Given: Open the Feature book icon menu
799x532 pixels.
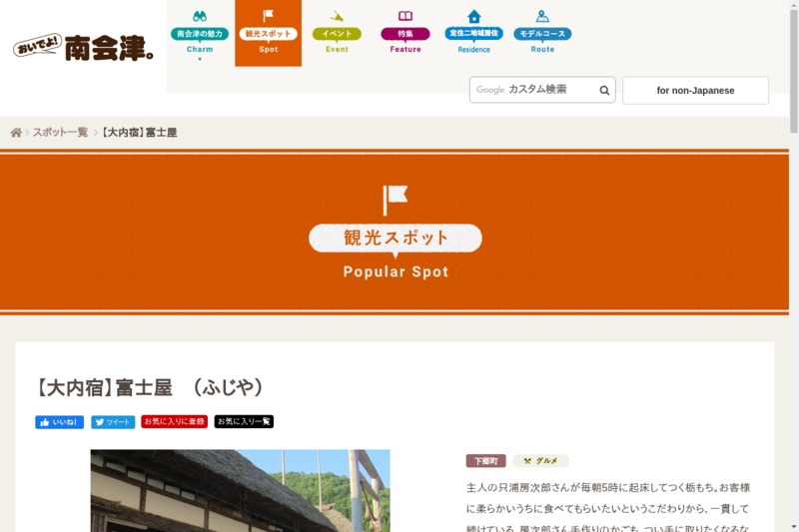Looking at the screenshot, I should pos(405,33).
